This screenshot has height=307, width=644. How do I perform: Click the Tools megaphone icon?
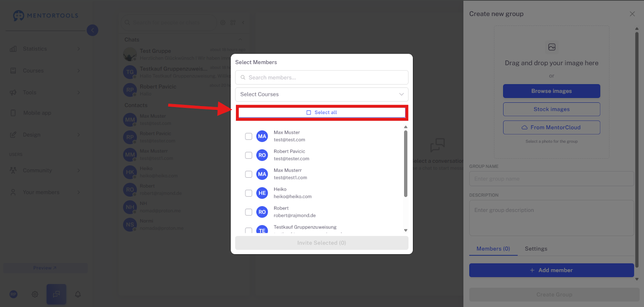(x=13, y=92)
